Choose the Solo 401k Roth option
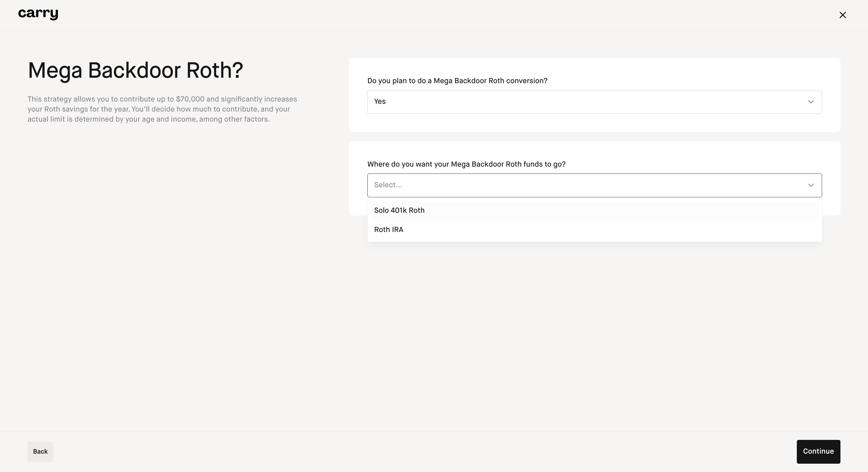This screenshot has width=868, height=472. (x=594, y=211)
